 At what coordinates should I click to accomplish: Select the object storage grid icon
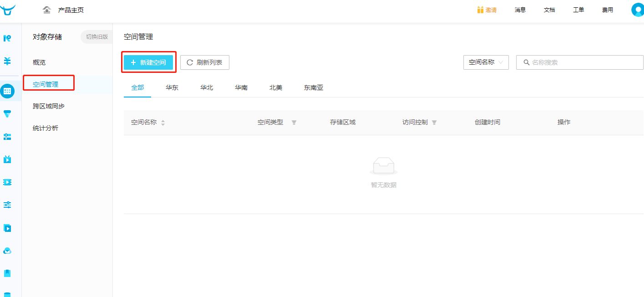pos(7,91)
